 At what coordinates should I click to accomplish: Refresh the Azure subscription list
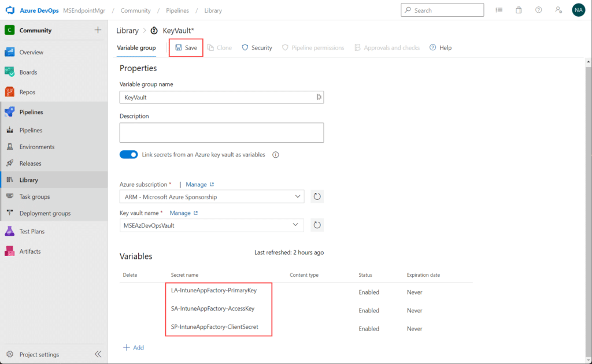click(x=317, y=196)
